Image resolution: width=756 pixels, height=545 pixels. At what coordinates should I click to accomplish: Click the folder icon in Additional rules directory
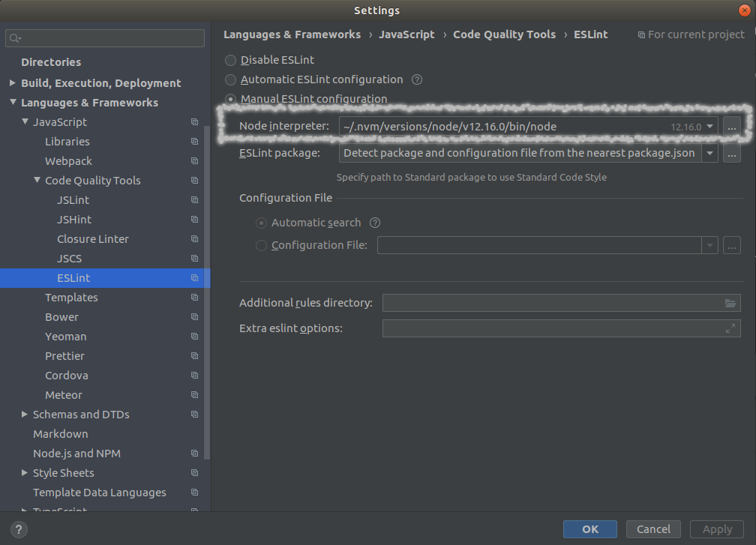[x=730, y=303]
